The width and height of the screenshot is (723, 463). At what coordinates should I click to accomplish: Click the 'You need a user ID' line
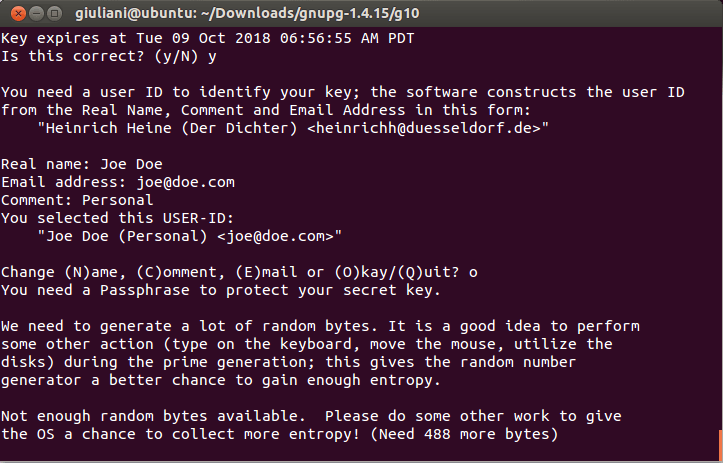(x=343, y=92)
